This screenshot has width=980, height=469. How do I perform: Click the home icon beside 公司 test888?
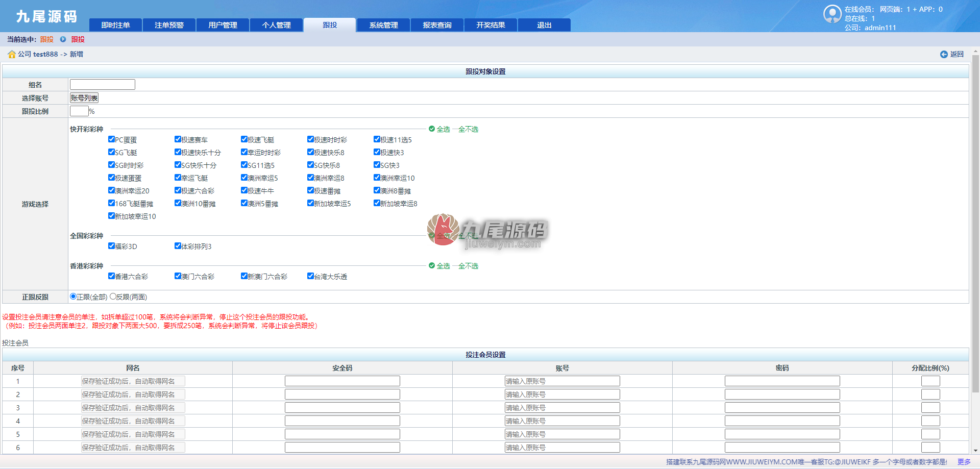(x=12, y=54)
